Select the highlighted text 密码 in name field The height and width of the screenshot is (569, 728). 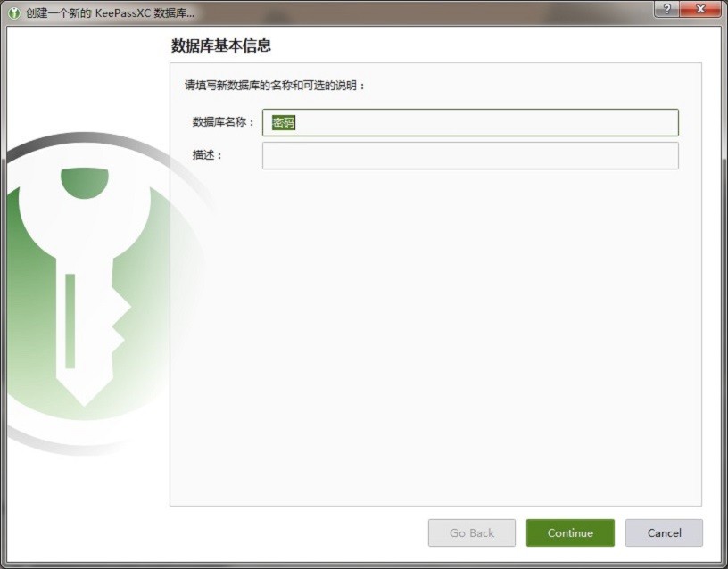(283, 122)
